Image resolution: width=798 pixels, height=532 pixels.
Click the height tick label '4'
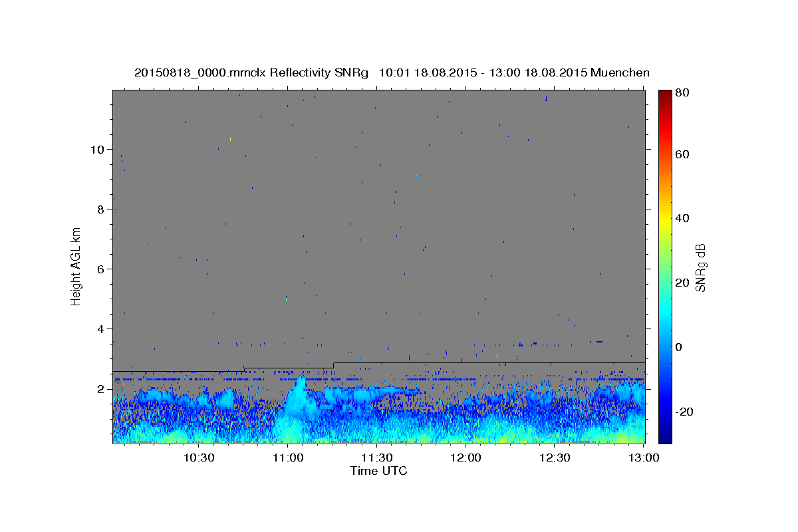[x=101, y=329]
